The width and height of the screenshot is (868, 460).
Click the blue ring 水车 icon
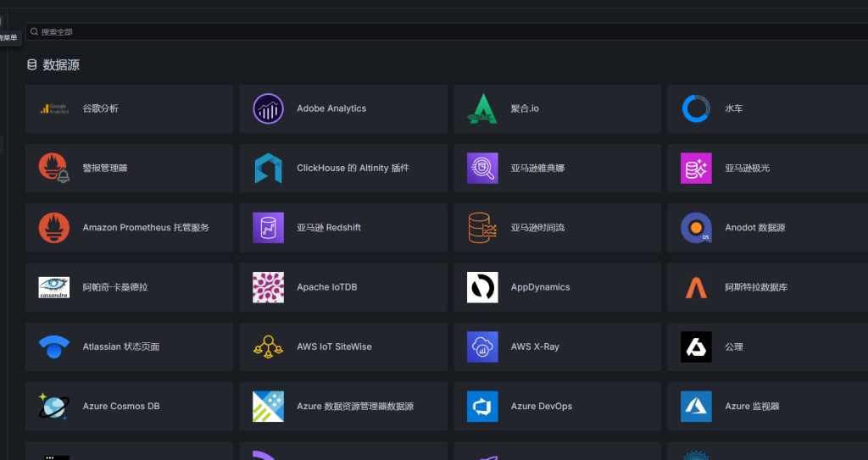[x=696, y=108]
